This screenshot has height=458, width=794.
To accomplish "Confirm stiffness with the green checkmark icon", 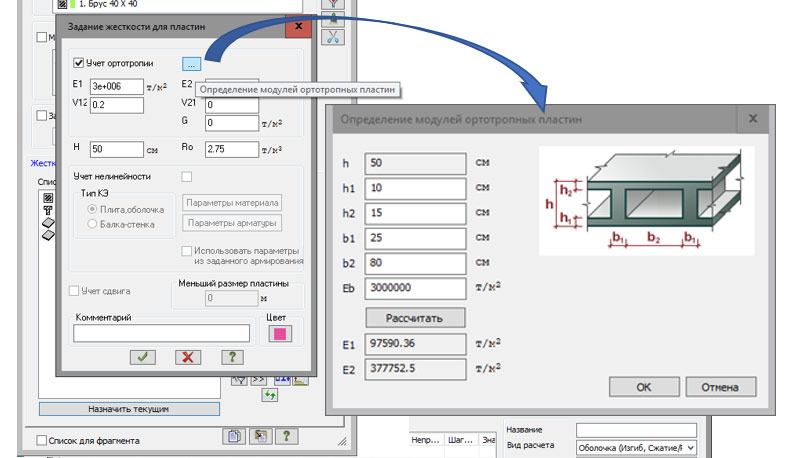I will [x=144, y=357].
